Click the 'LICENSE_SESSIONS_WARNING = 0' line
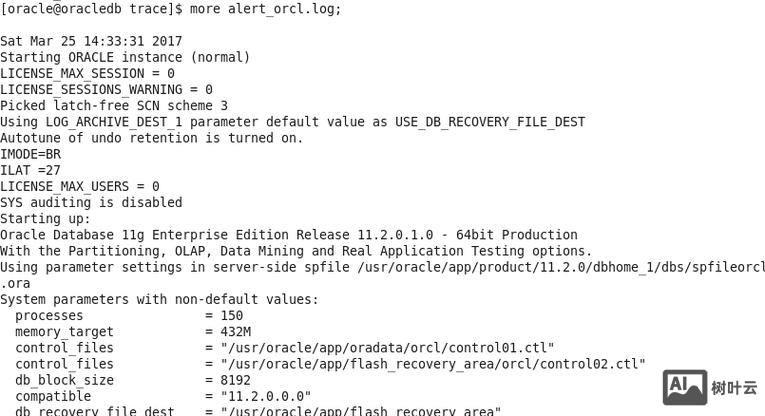Image resolution: width=765 pixels, height=416 pixels. coord(106,89)
